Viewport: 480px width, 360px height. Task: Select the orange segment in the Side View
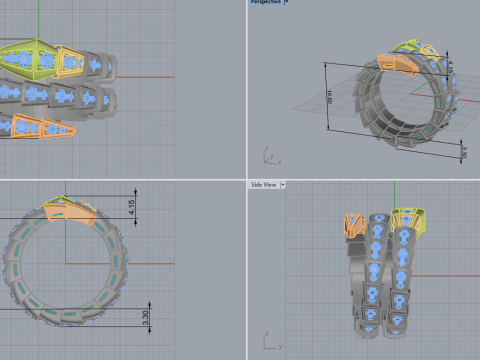tap(354, 226)
